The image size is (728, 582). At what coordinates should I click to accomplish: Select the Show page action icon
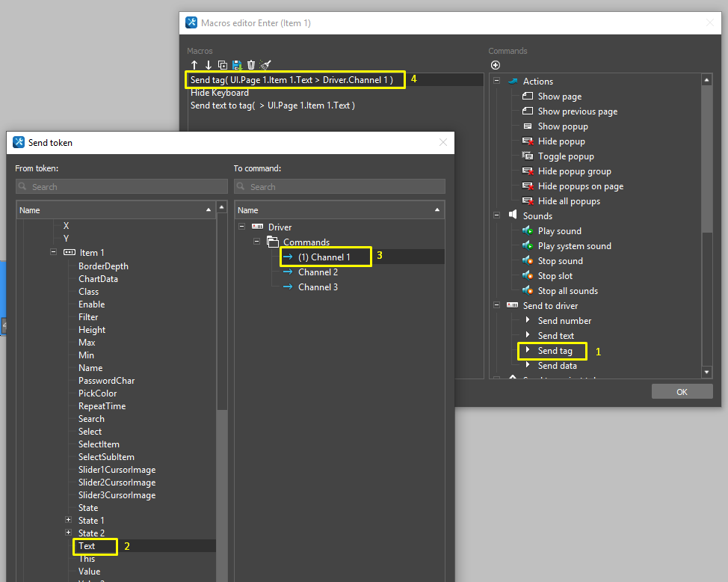[x=526, y=96]
